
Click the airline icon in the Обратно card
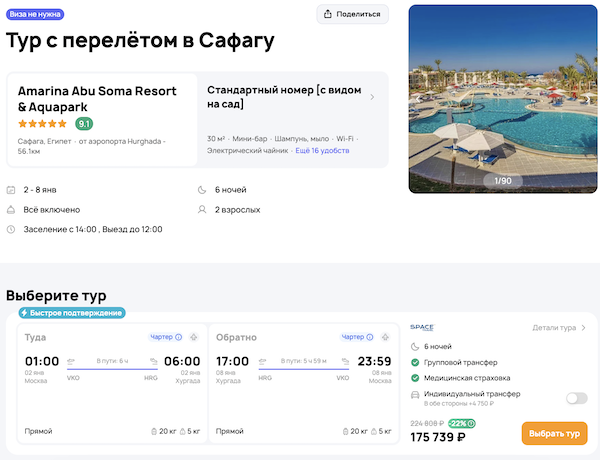[x=386, y=337]
